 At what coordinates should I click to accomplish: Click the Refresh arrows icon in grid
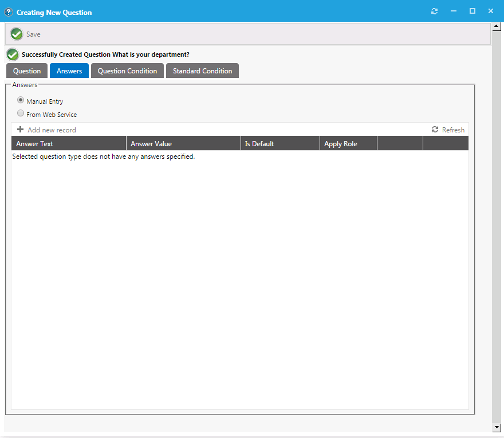(435, 130)
